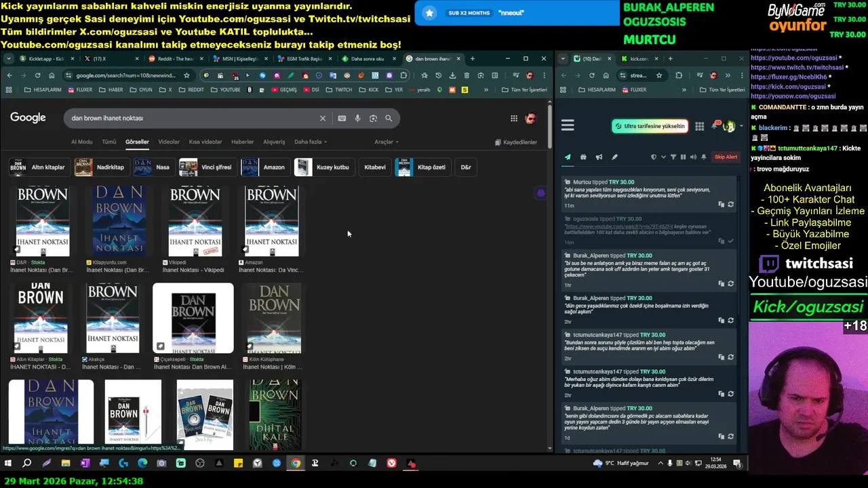
Task: Mute alert sounds with the speaker icon
Action: point(692,157)
